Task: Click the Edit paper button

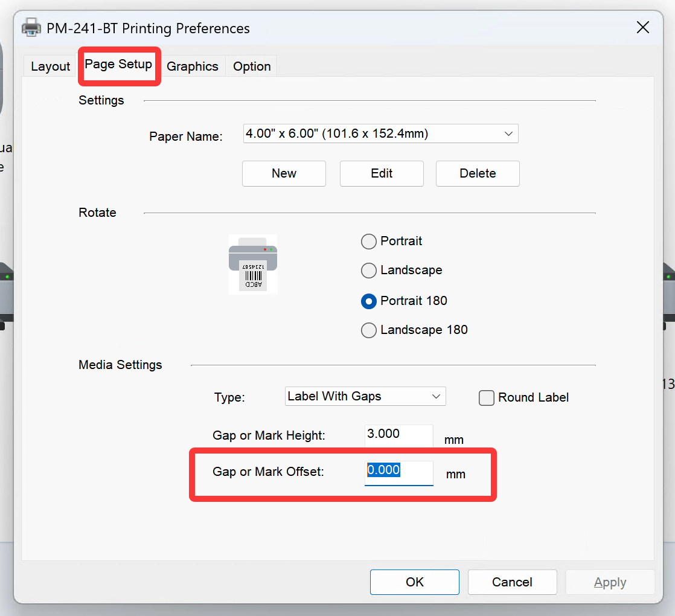Action: 382,173
